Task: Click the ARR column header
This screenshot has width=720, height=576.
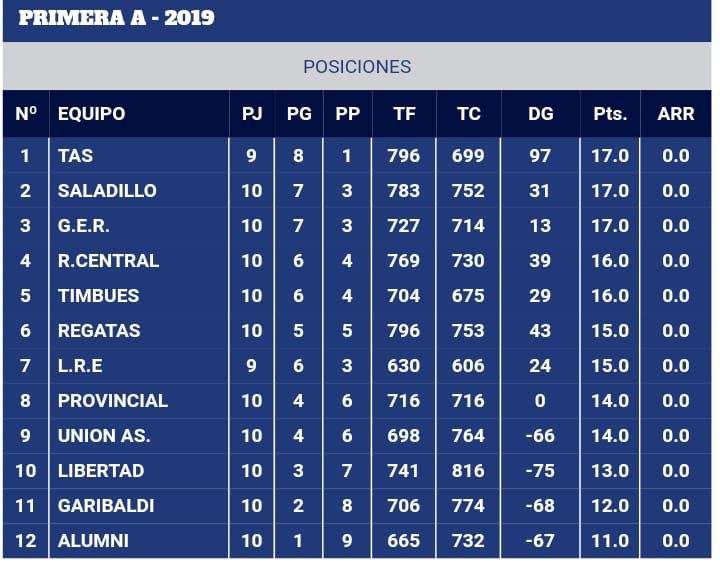Action: point(675,114)
